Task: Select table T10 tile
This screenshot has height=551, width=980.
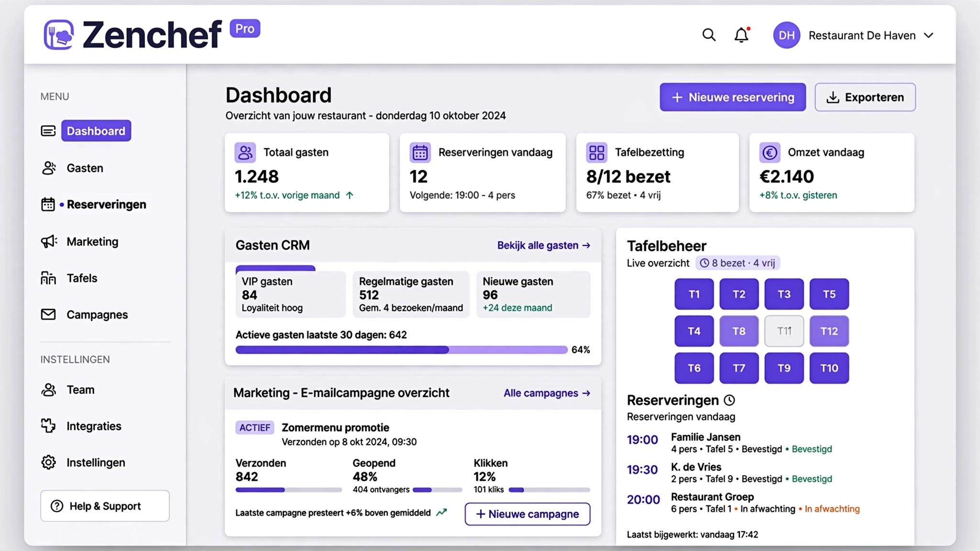Action: pos(829,368)
